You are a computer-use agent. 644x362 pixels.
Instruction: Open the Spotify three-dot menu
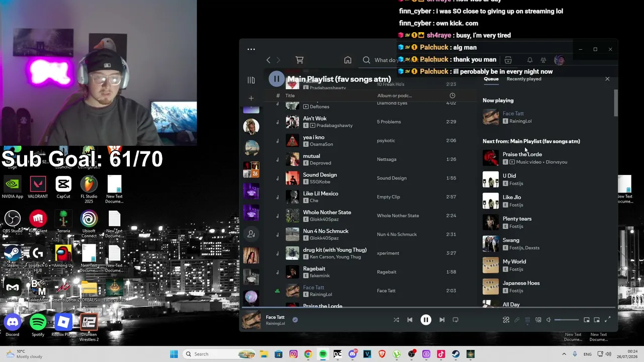[x=251, y=49]
